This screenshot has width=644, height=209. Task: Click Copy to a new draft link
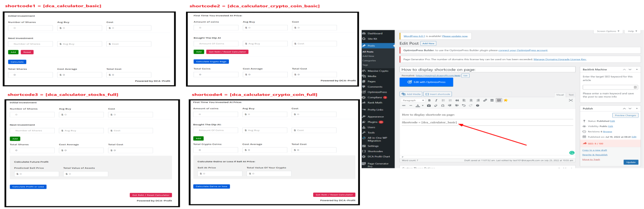click(594, 150)
